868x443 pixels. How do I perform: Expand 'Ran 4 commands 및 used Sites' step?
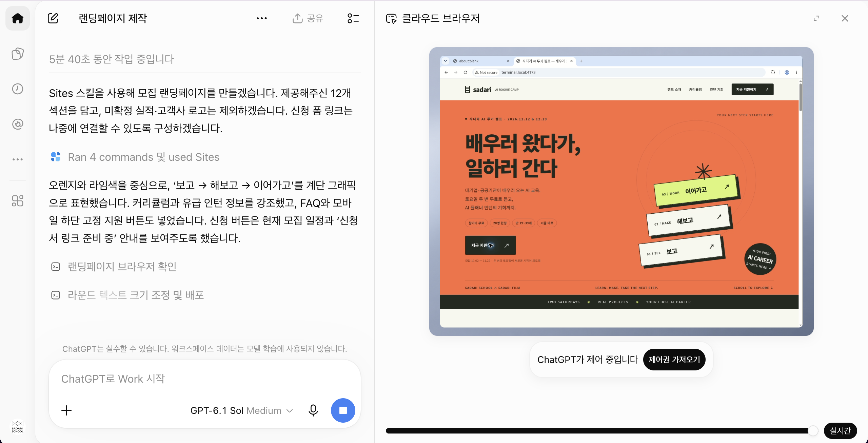pos(135,157)
